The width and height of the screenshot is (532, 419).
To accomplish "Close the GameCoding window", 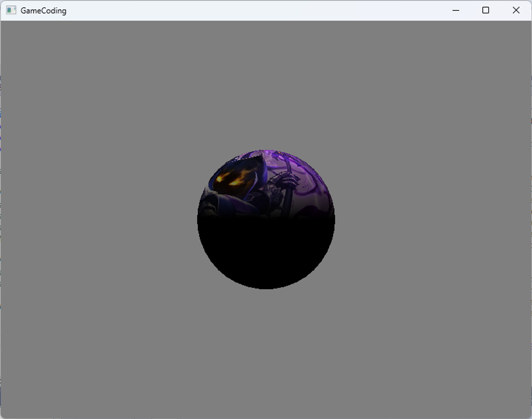I will point(516,10).
